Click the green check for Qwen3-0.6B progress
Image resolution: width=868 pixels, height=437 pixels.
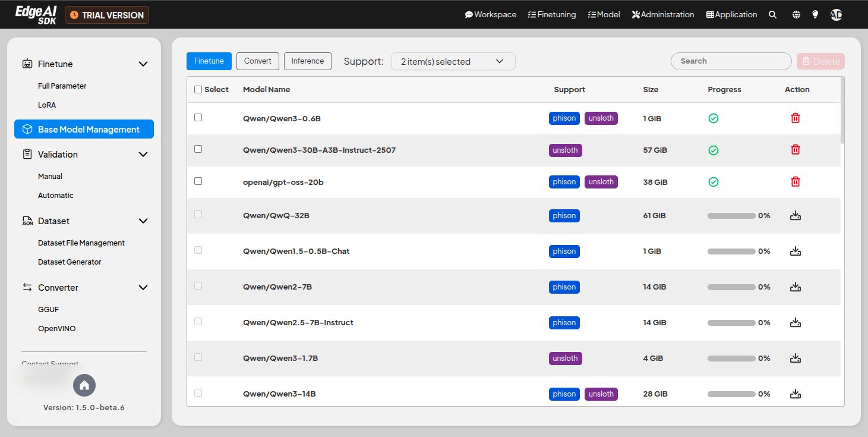[714, 118]
